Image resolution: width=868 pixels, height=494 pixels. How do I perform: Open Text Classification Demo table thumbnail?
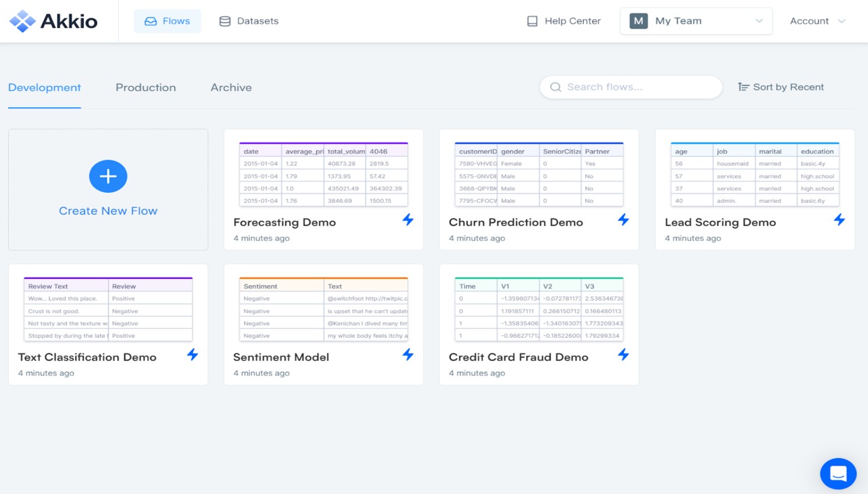[108, 309]
